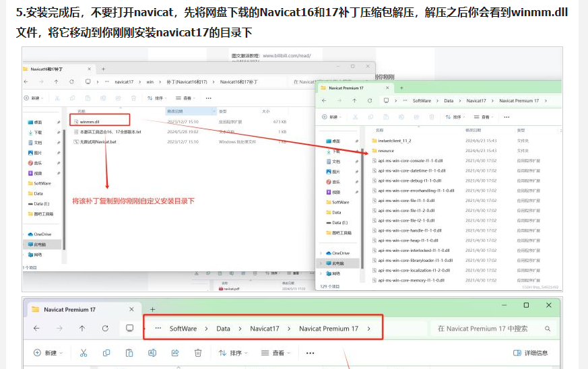Click Data in lower window breadcrumb
This screenshot has height=369, width=588.
point(223,329)
